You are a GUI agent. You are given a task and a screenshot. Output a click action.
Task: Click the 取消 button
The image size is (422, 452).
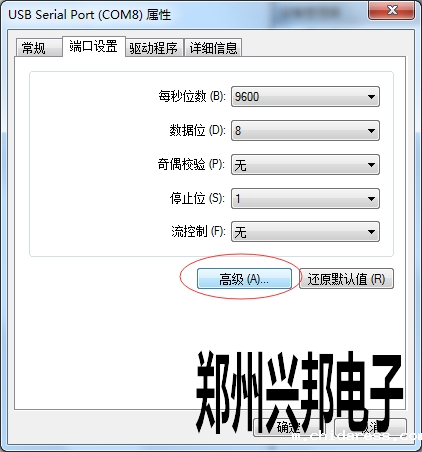tap(370, 427)
